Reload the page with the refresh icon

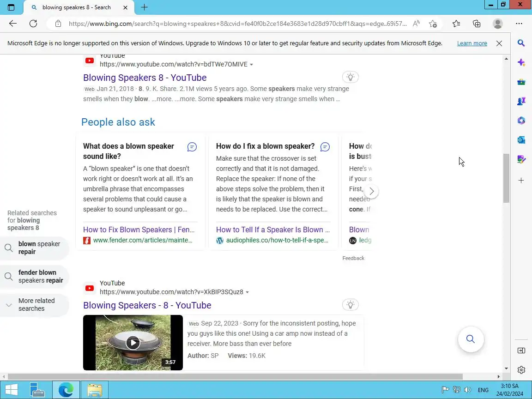tap(33, 24)
